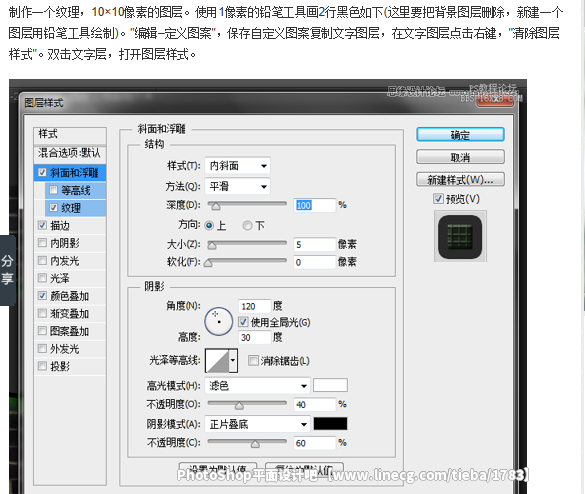Screen dimensions: 585x494
Task: Toggle the 描边 checkbox
Action: pyautogui.click(x=43, y=225)
